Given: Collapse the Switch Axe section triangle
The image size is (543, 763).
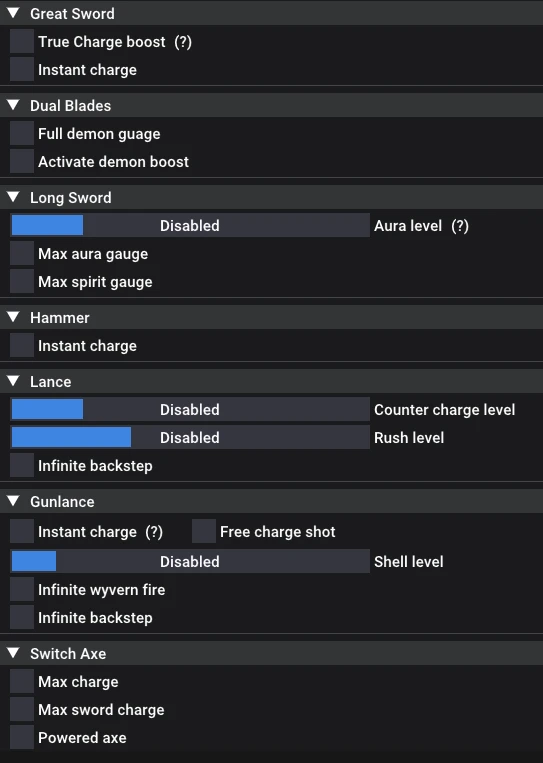Looking at the screenshot, I should coord(14,653).
